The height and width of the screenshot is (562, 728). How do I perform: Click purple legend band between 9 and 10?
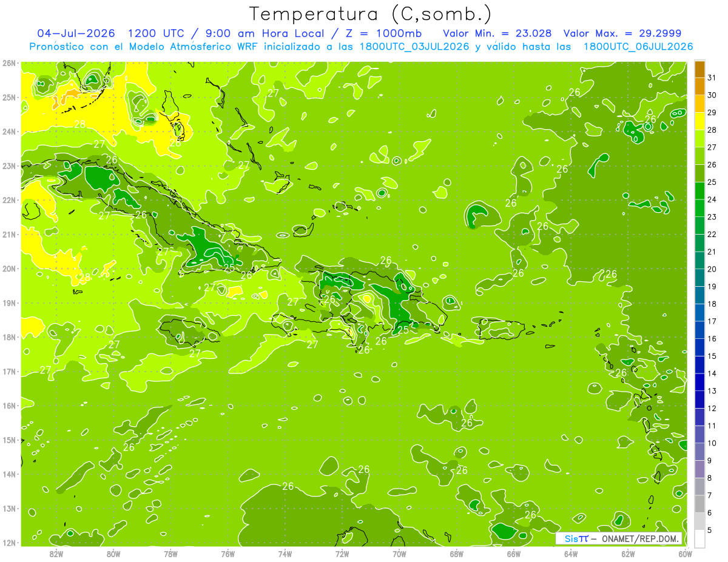click(x=699, y=452)
